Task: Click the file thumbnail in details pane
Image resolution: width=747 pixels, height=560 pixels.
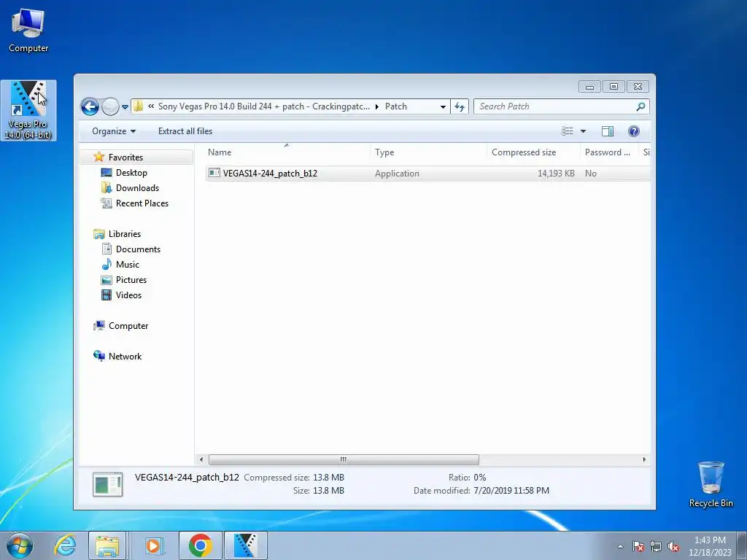Action: (x=108, y=484)
